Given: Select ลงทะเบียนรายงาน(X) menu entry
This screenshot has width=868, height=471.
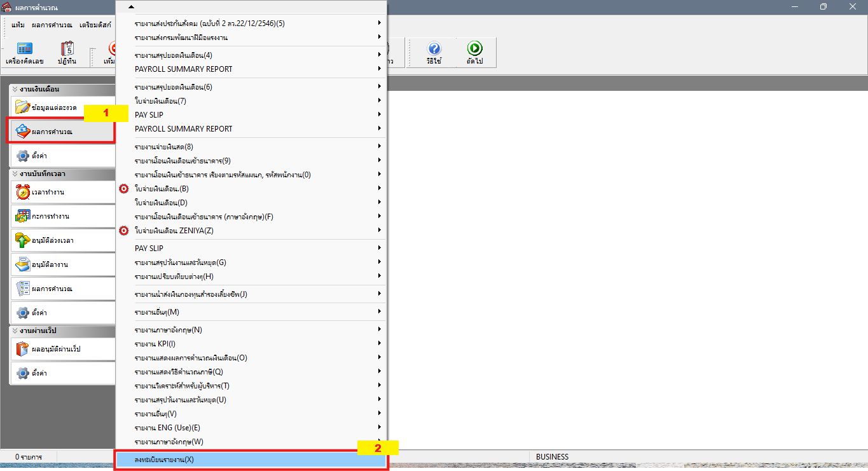Looking at the screenshot, I should [251, 459].
